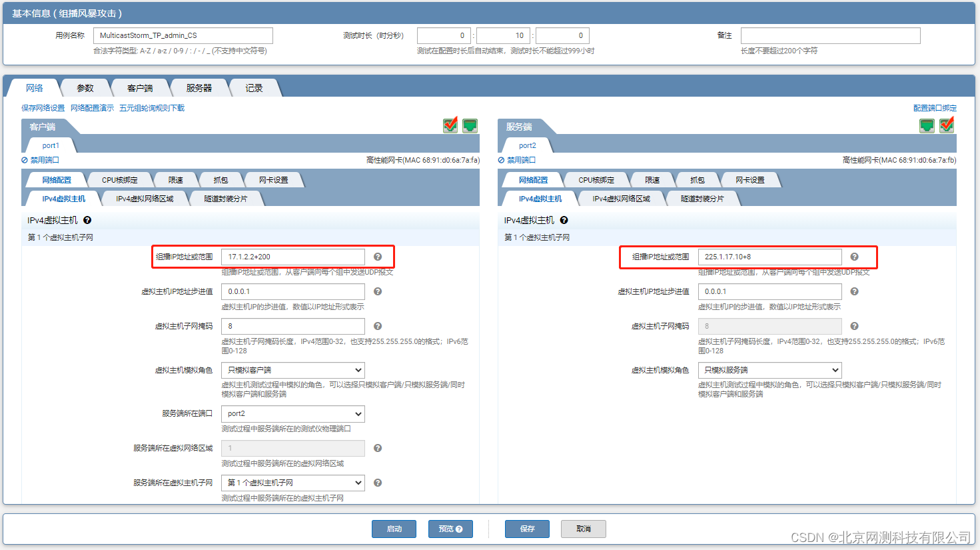
Task: Open client 网卡设置 tab
Action: pos(274,180)
